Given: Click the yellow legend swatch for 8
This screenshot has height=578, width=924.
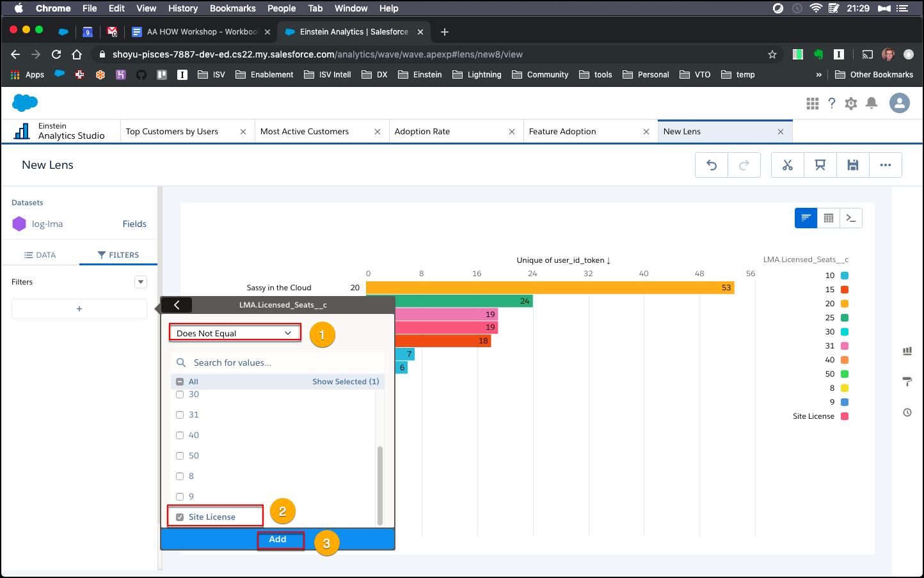Looking at the screenshot, I should pyautogui.click(x=845, y=388).
